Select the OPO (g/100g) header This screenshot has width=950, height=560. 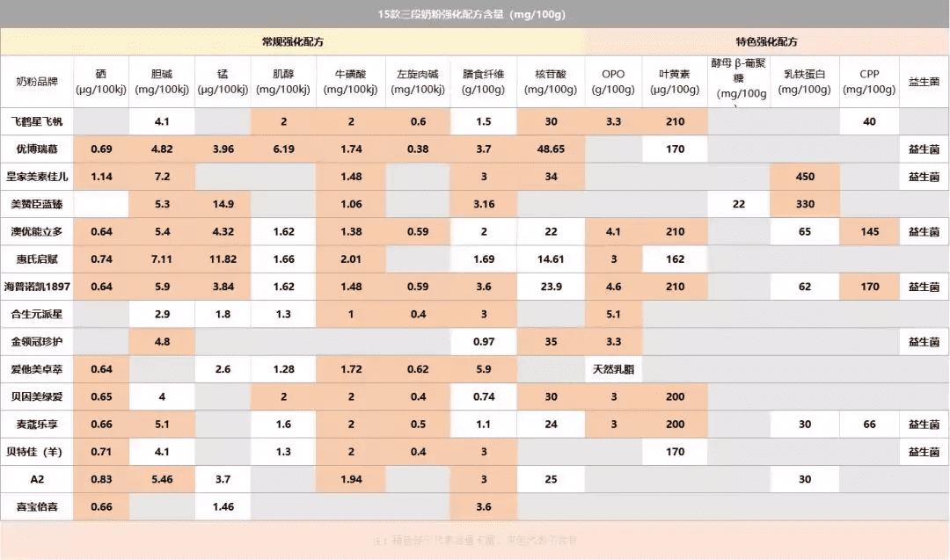[613, 82]
